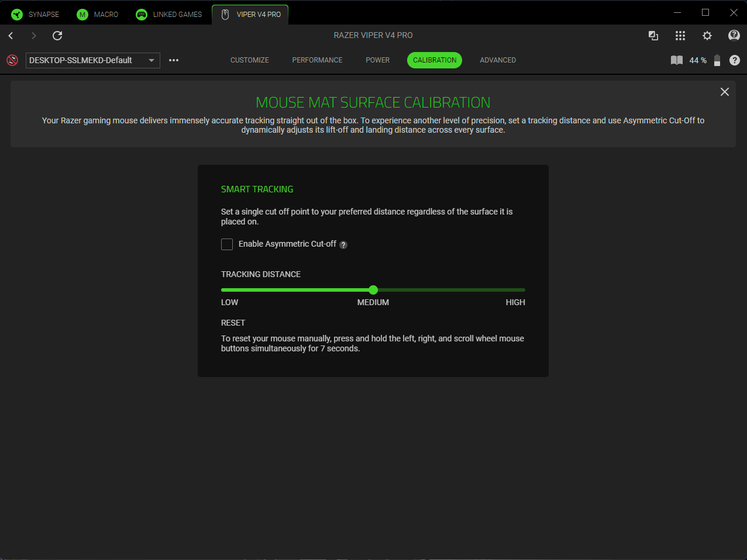Image resolution: width=747 pixels, height=560 pixels.
Task: Go back with the left arrow
Action: 11,36
